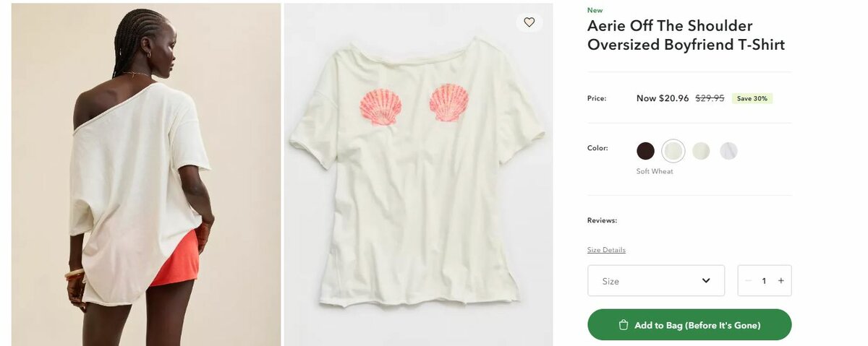The image size is (868, 346).
Task: Add the shirt to favorites with the heart icon
Action: tap(529, 22)
